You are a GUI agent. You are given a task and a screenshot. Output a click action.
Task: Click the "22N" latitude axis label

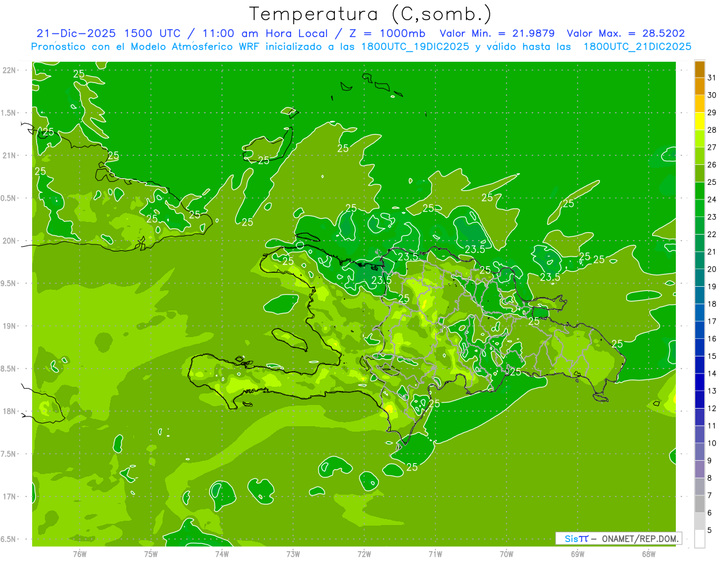tap(10, 70)
